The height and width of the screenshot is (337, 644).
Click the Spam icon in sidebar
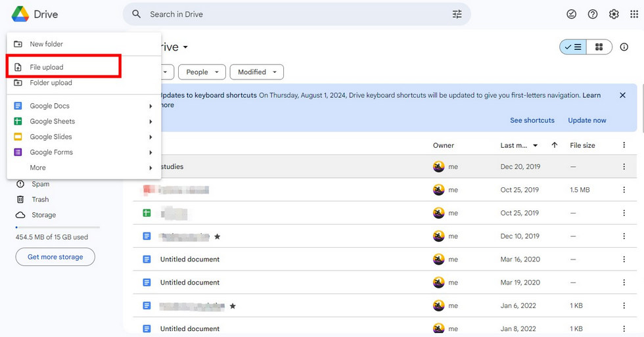click(x=20, y=184)
